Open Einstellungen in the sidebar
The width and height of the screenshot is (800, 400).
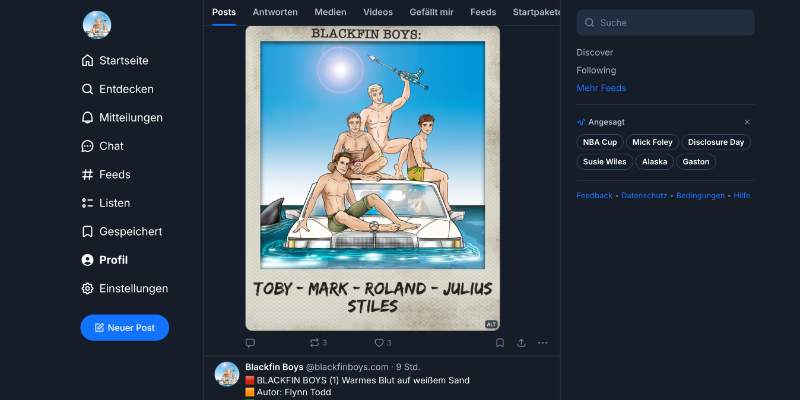[133, 288]
